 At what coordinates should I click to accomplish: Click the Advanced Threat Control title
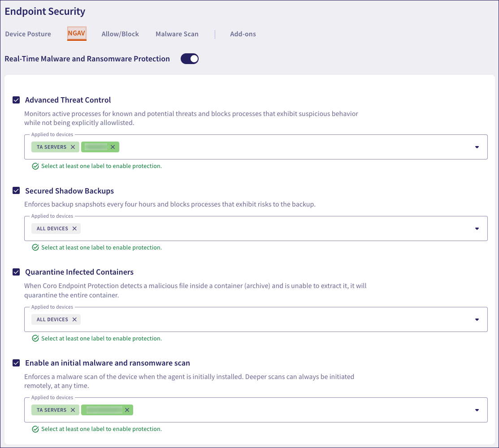(68, 100)
